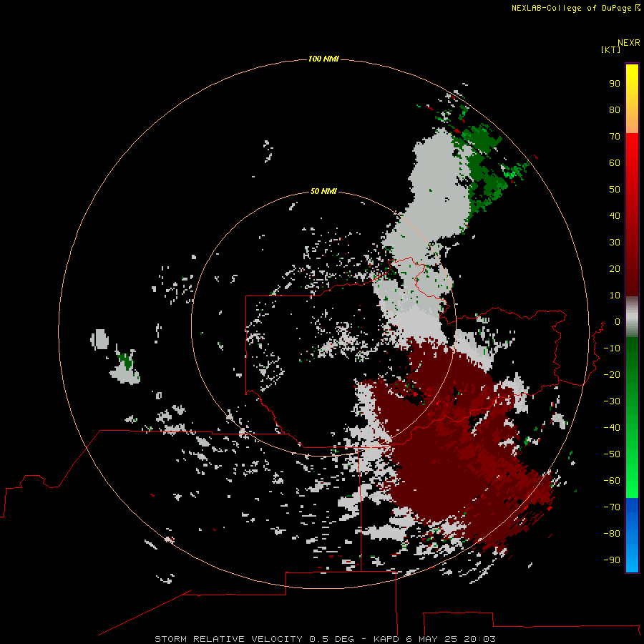Pick the 80 knot value on the scale
Screen dimensions: 644x644
pos(615,110)
